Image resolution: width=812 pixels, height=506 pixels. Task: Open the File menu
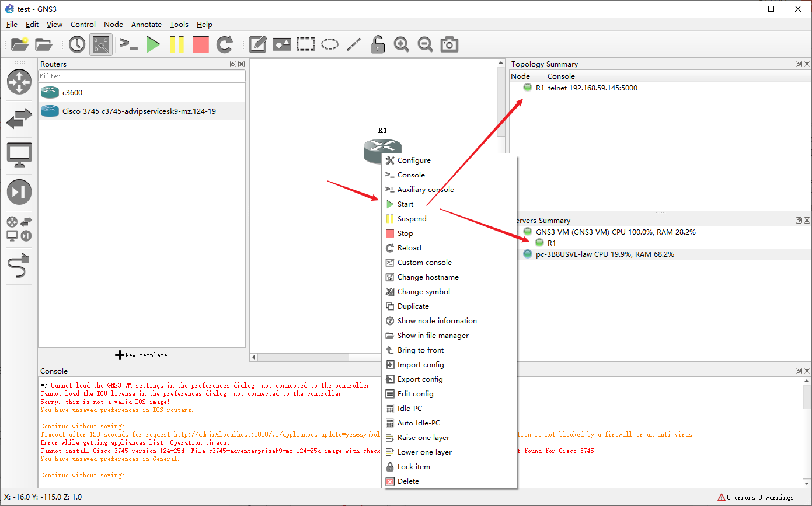12,25
